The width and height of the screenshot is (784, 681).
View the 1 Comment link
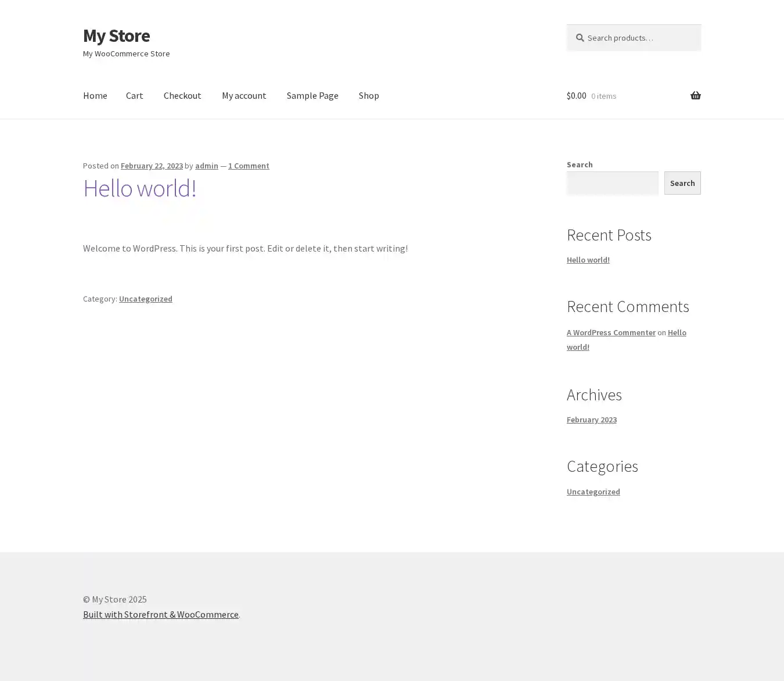[249, 166]
